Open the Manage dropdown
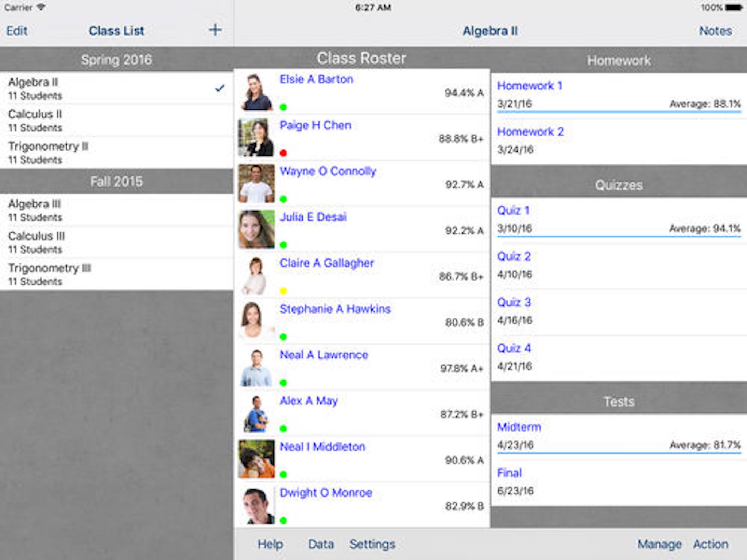The image size is (747, 560). click(659, 544)
